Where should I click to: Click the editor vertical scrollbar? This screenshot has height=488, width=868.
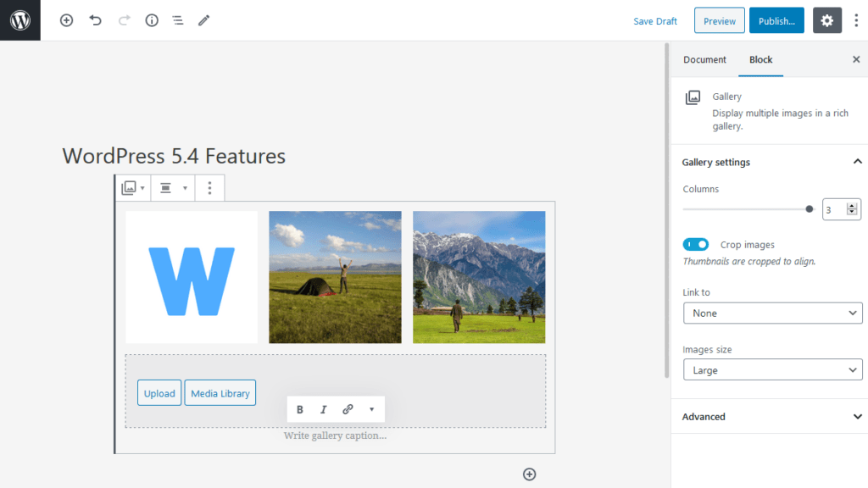[x=666, y=210]
